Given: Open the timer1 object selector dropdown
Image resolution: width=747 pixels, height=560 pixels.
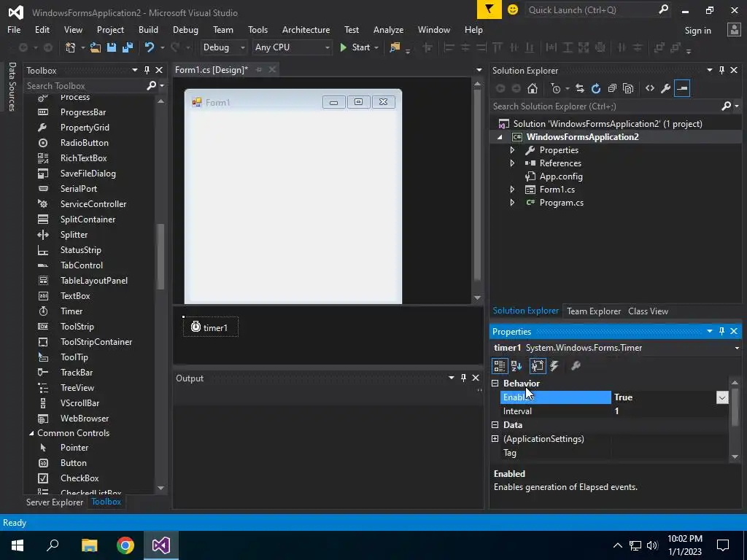Looking at the screenshot, I should [x=737, y=348].
